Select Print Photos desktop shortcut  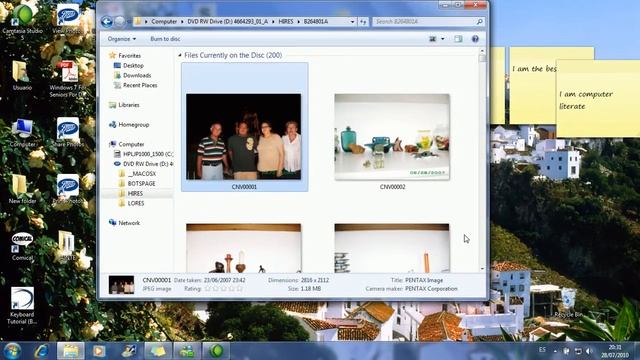(68, 189)
